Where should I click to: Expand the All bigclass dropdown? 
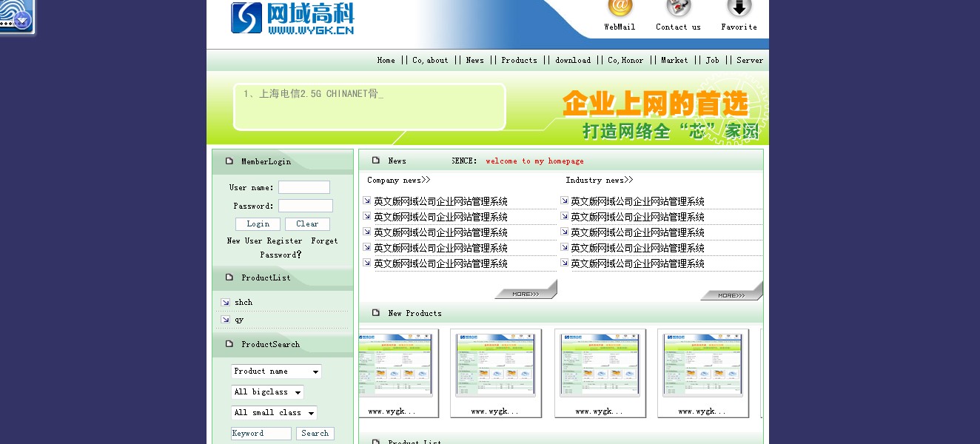(x=268, y=392)
